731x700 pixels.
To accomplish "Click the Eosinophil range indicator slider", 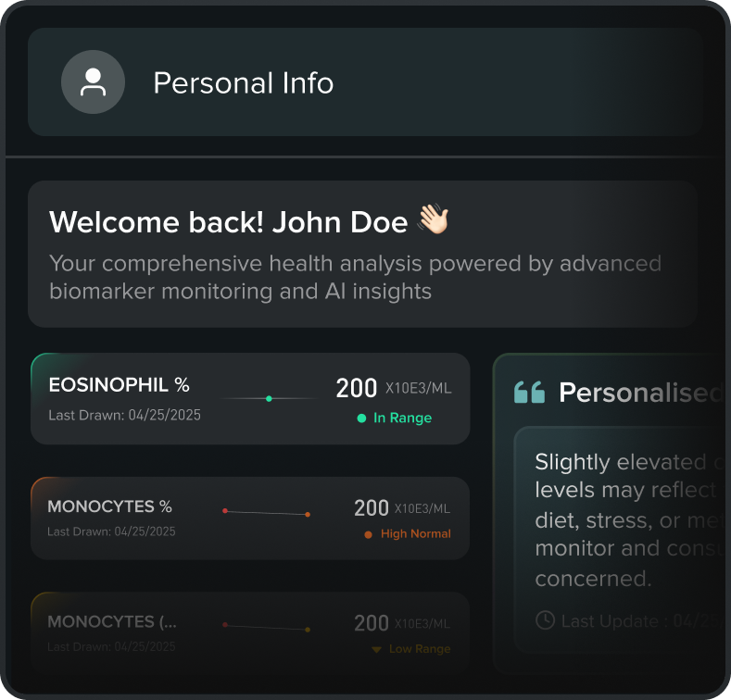I will (269, 398).
